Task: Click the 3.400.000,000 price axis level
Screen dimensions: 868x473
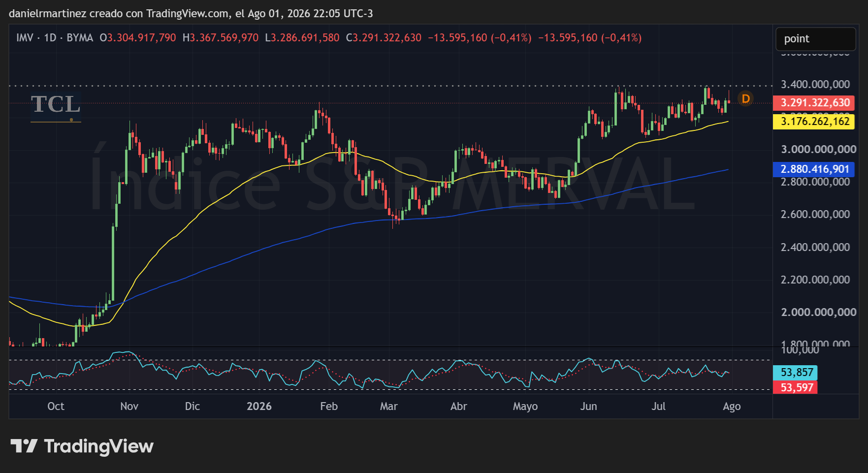Action: tap(815, 85)
